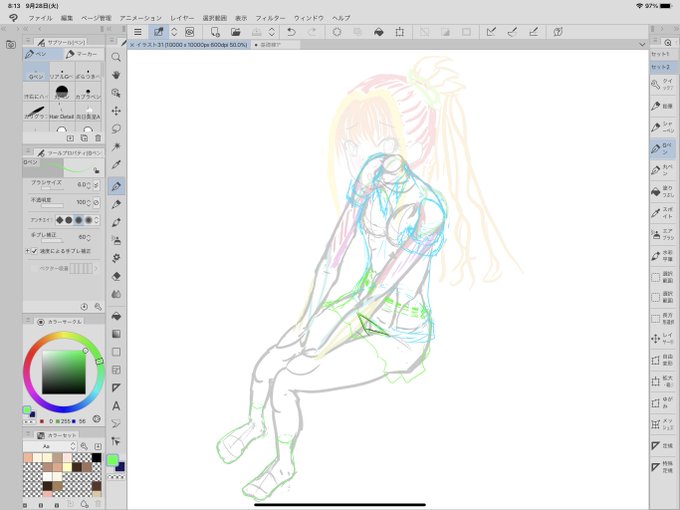Open dropdown arrows beside save icon
680x510 pixels.
pyautogui.click(x=272, y=32)
